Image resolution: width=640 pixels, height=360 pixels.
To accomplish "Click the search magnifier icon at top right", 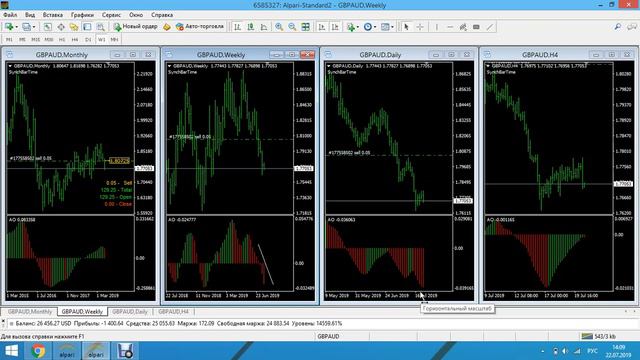I will pos(618,27).
